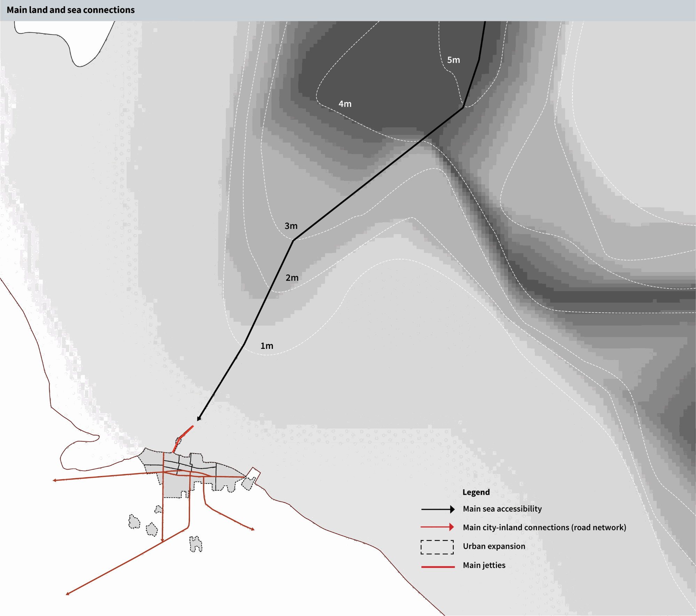Click the Legend heading text

click(476, 492)
